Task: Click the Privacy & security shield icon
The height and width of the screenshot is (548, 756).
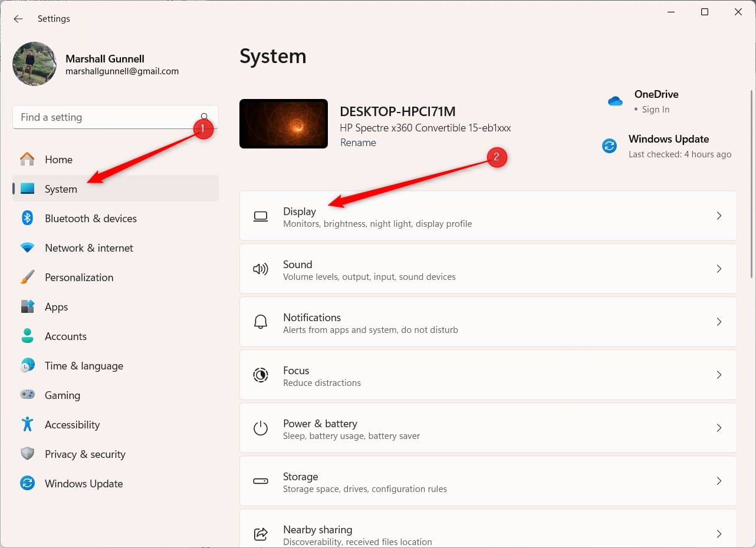Action: click(27, 454)
